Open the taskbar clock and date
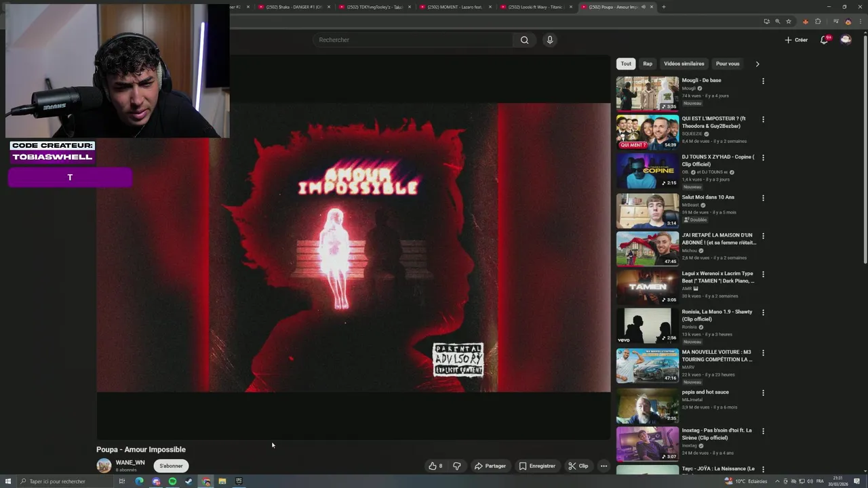 click(838, 481)
